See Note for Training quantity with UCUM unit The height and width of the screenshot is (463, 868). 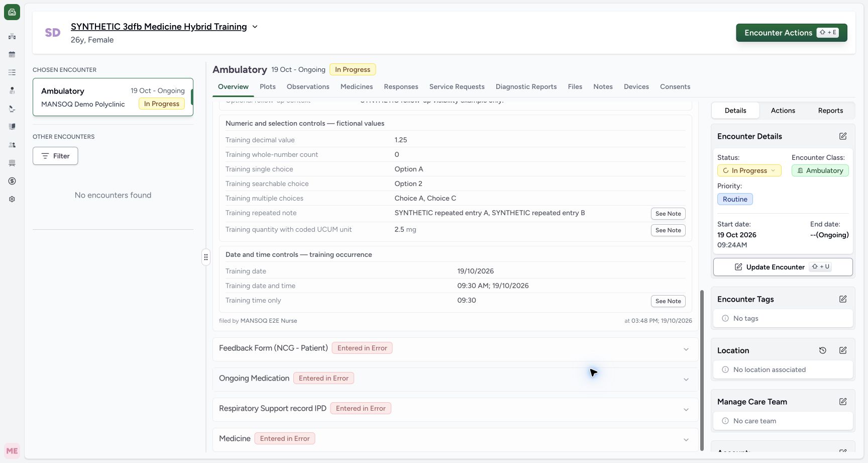coord(668,230)
